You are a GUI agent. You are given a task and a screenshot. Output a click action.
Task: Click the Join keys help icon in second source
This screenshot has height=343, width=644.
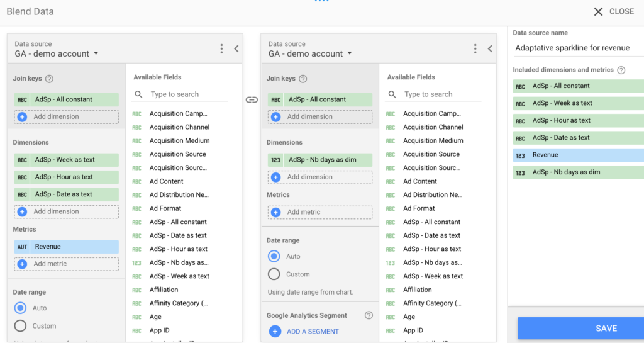click(x=303, y=79)
